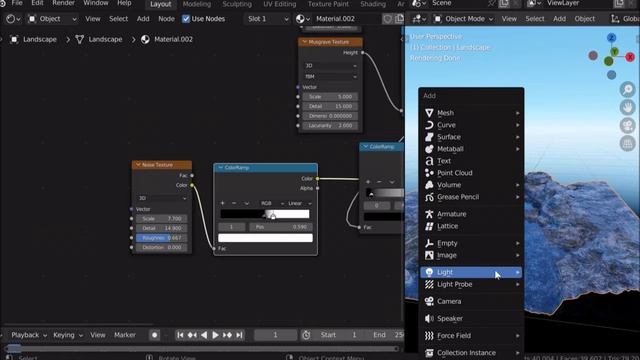This screenshot has width=640, height=360.
Task: Open the Metaball submenu in Add menu
Action: coord(471,149)
